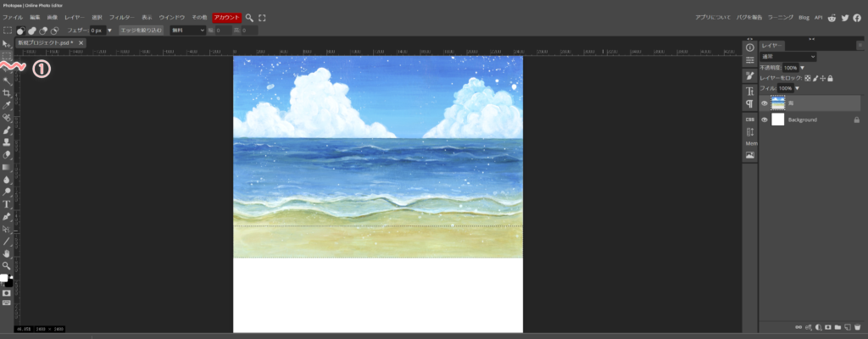Click the red アカウント button

(x=226, y=17)
